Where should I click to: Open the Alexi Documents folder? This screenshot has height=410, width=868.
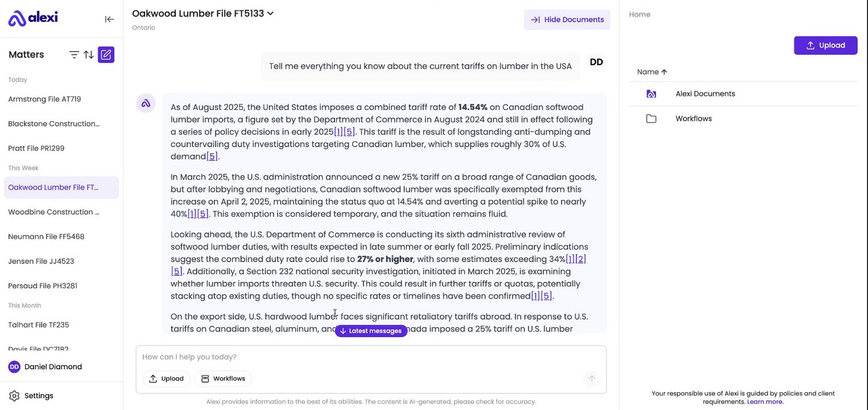[705, 94]
